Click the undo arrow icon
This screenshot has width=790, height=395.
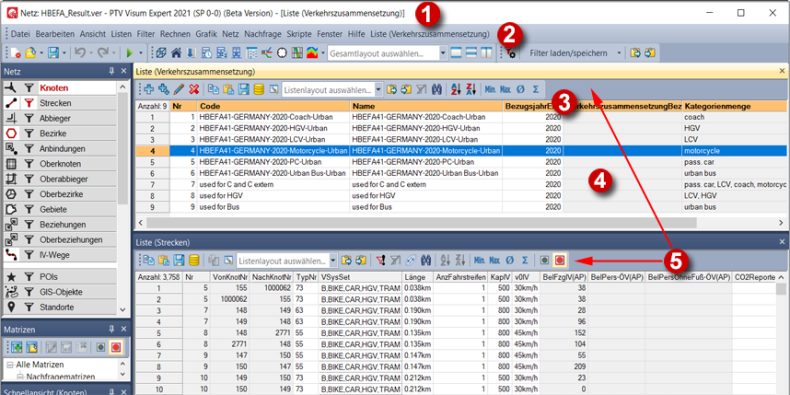click(x=81, y=52)
